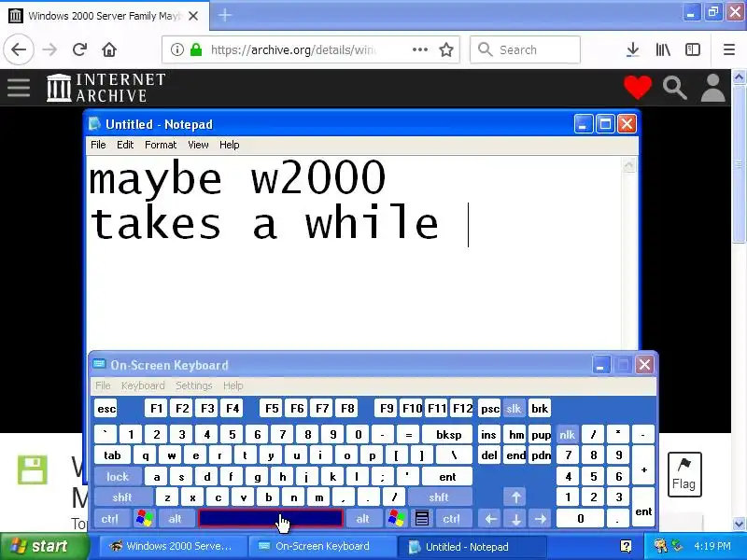The width and height of the screenshot is (747, 560).
Task: Click the right Windows logo key
Action: [x=396, y=519]
